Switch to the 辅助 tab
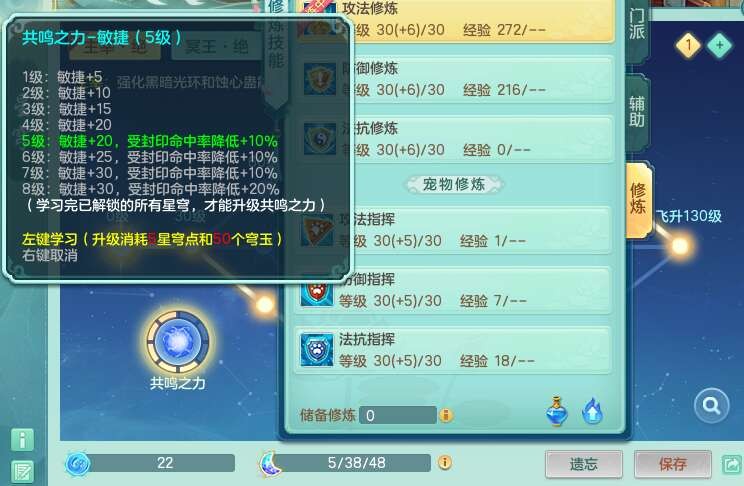Image resolution: width=744 pixels, height=486 pixels. (x=637, y=112)
